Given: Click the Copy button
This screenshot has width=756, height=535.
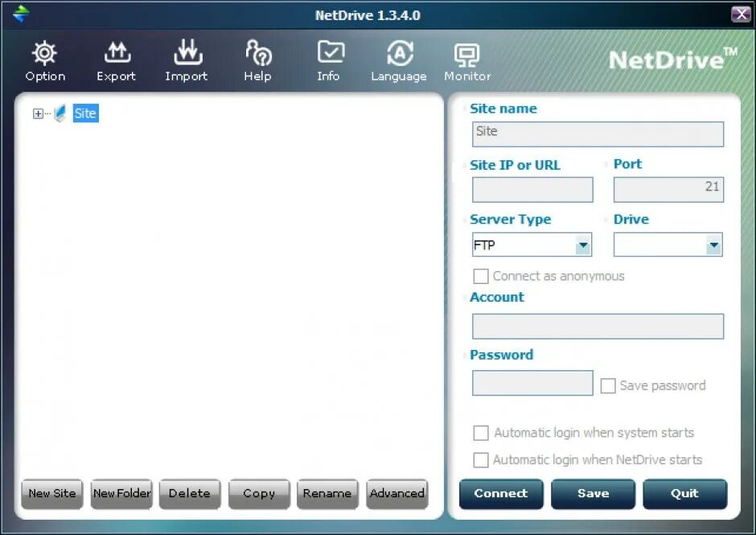Looking at the screenshot, I should coord(260,493).
